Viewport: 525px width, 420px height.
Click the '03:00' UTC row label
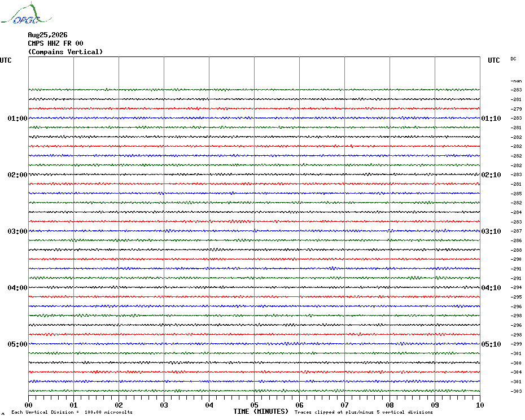17,231
